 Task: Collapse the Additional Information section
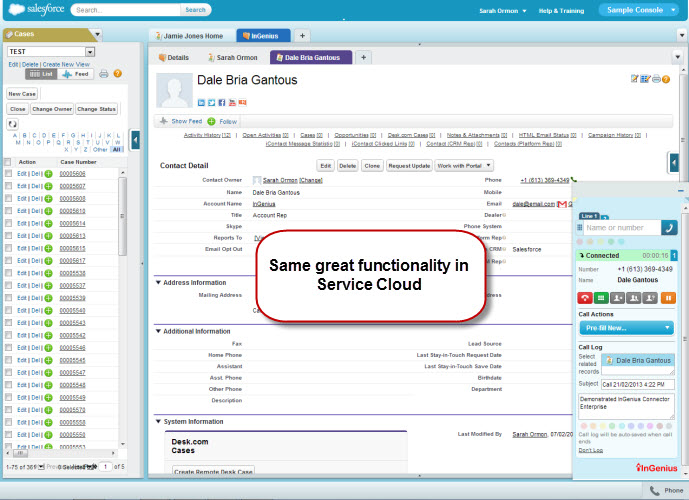158,331
